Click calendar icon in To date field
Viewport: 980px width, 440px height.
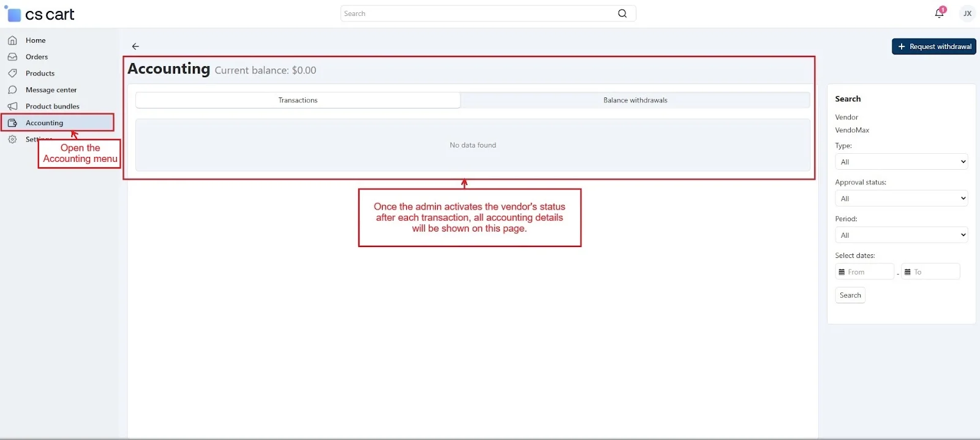point(908,272)
